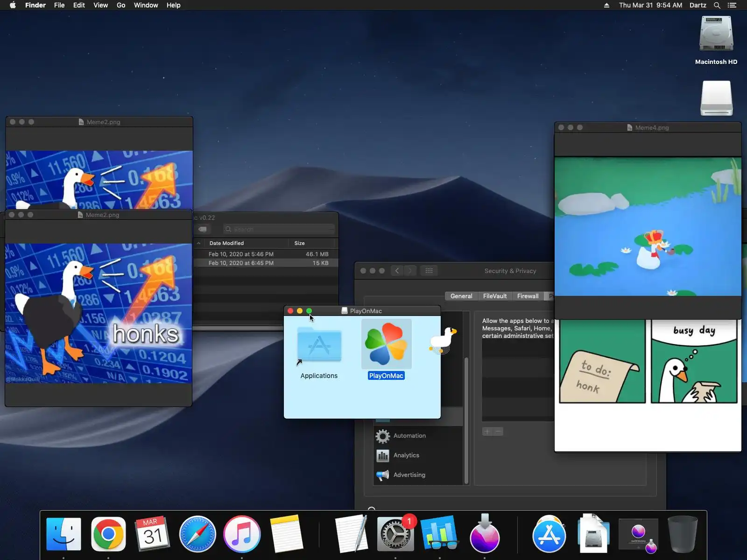Zoom the PlayOnMac window with green button
Screen dimensions: 747x560
(309, 311)
